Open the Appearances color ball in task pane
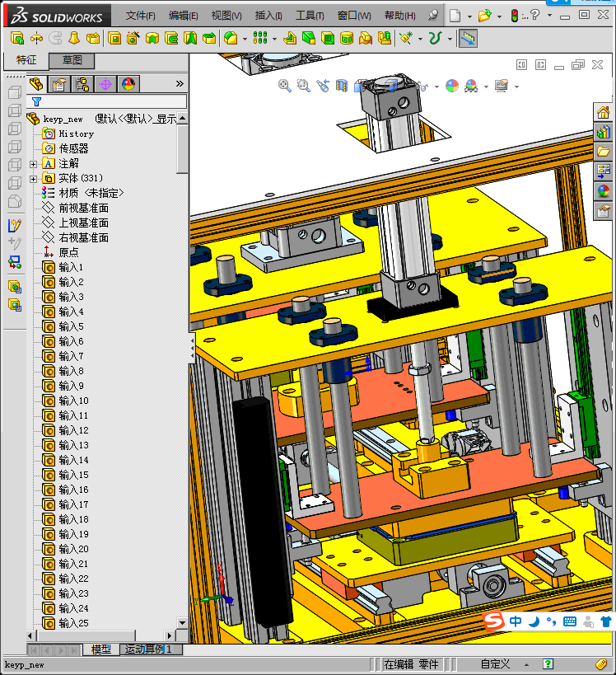Viewport: 616px width, 675px height. (604, 190)
